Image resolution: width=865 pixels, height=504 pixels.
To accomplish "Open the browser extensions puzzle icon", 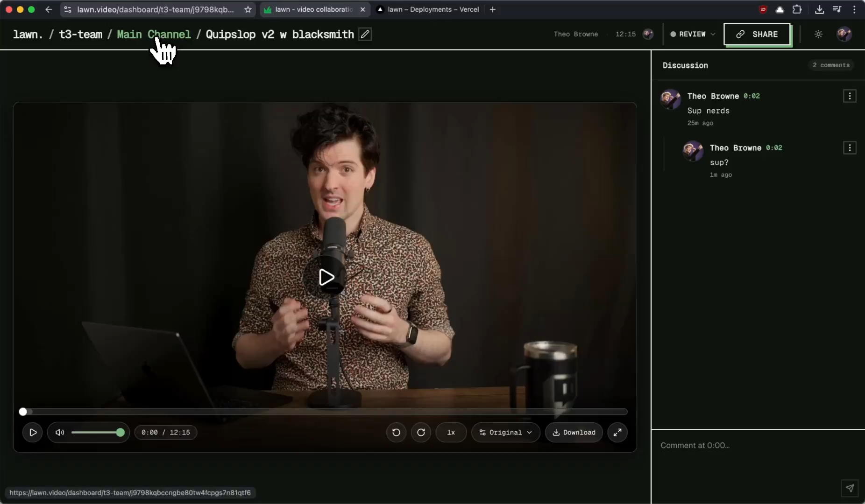I will (797, 9).
